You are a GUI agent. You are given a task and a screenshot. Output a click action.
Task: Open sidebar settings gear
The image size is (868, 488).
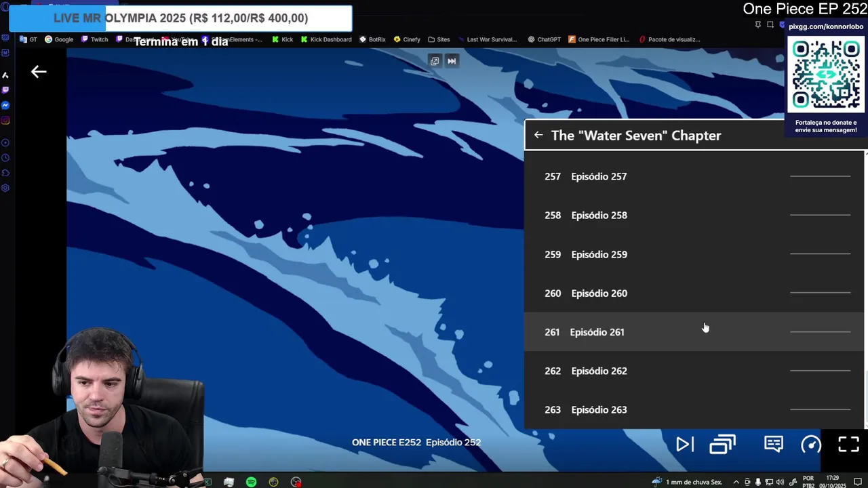point(5,188)
